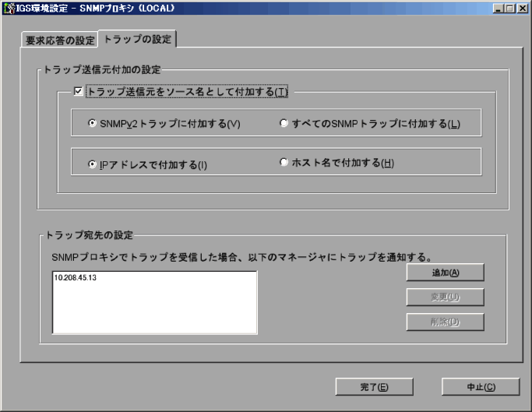
Task: Click 完了(E) to finish settings
Action: click(374, 387)
